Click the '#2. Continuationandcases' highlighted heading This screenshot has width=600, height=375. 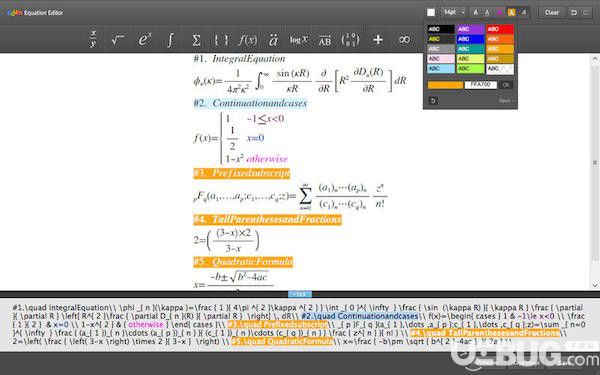tap(250, 103)
